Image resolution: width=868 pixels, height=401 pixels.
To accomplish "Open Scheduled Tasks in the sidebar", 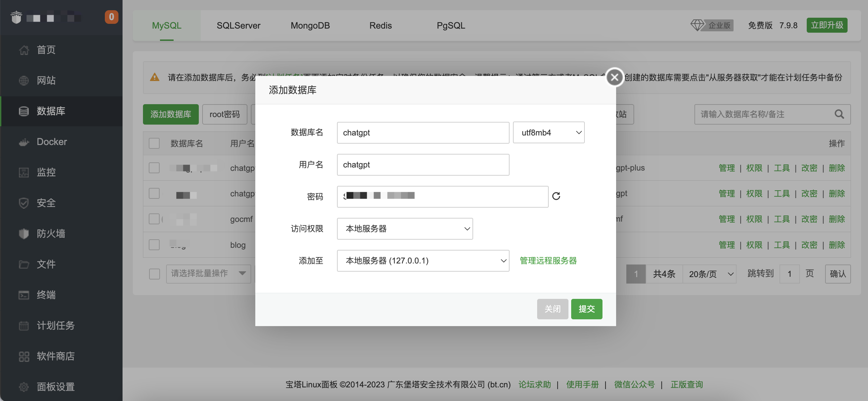I will click(55, 325).
